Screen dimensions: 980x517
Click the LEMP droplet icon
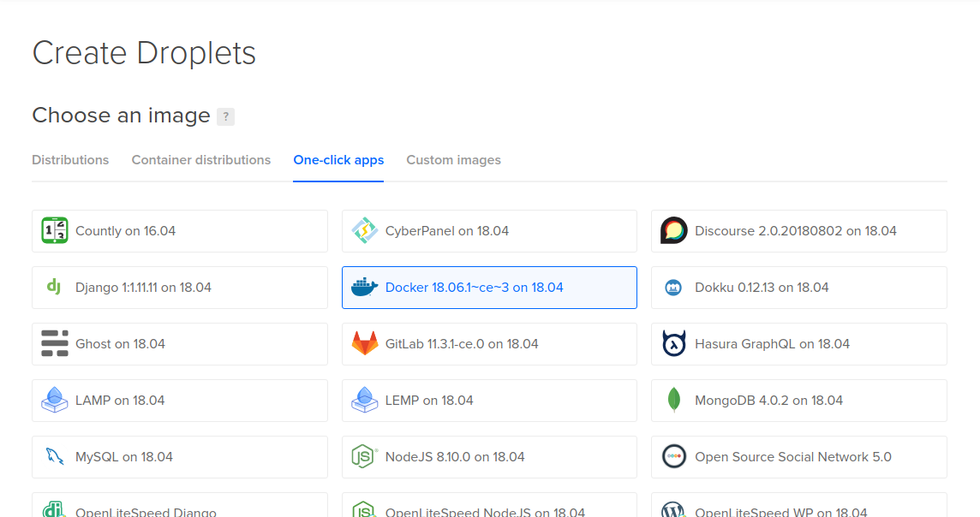(364, 401)
